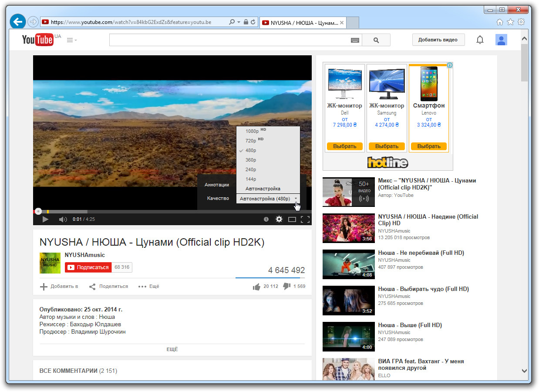Click Выбрать under the Dell monitor
The width and height of the screenshot is (539, 392).
[x=345, y=146]
